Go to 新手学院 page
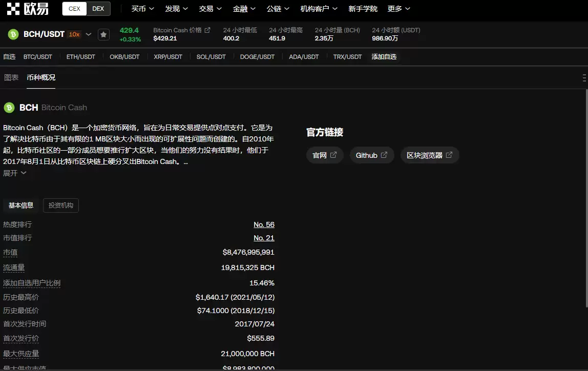 click(363, 9)
